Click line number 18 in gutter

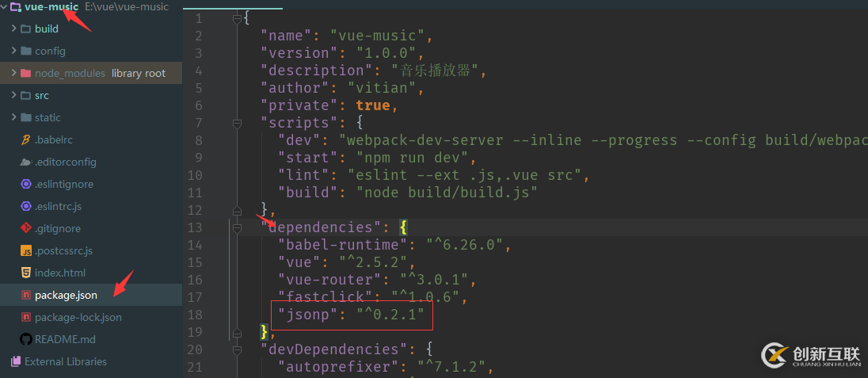195,315
